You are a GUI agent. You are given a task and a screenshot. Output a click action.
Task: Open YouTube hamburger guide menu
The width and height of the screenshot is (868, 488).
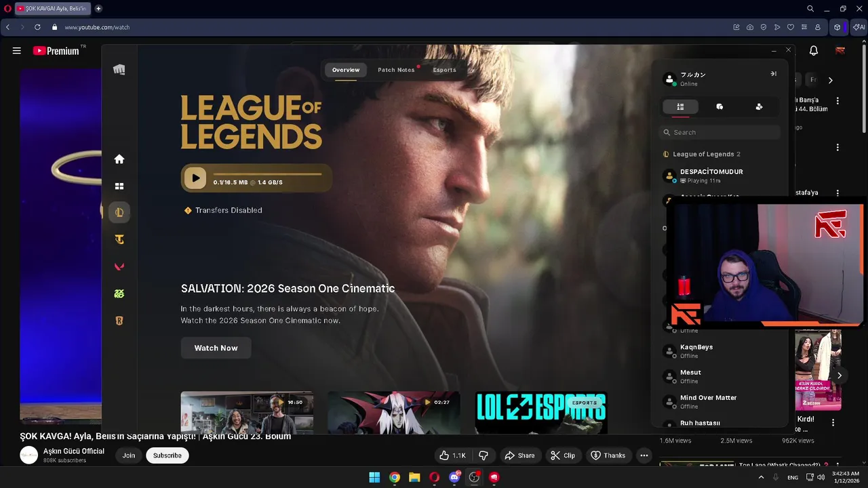pos(17,51)
